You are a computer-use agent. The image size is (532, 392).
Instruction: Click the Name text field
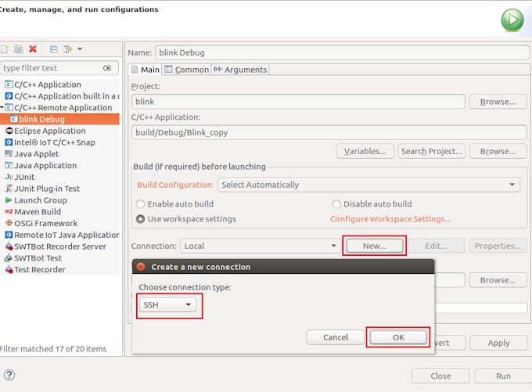point(341,52)
